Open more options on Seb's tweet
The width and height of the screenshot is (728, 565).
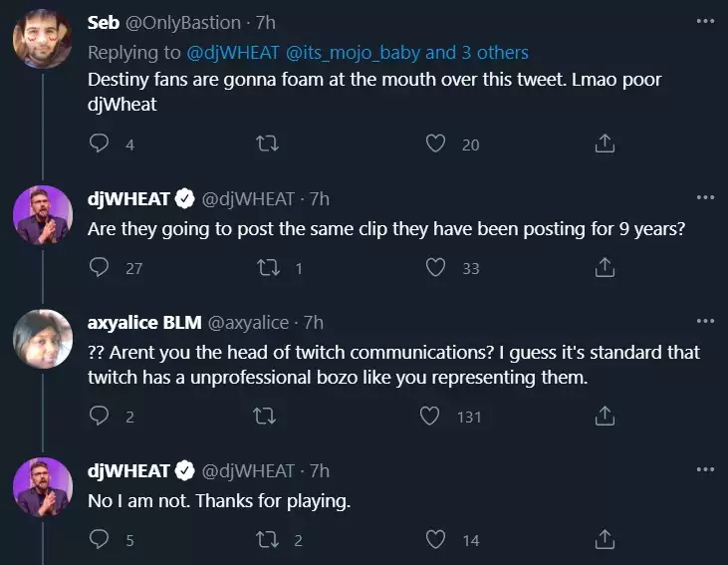coord(705,21)
